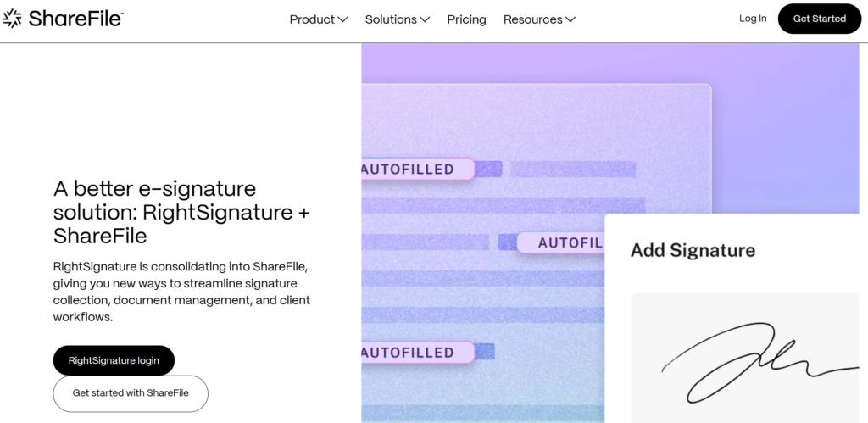Click the top AUTOFILLED tag in illustration
The width and height of the screenshot is (868, 423).
418,169
